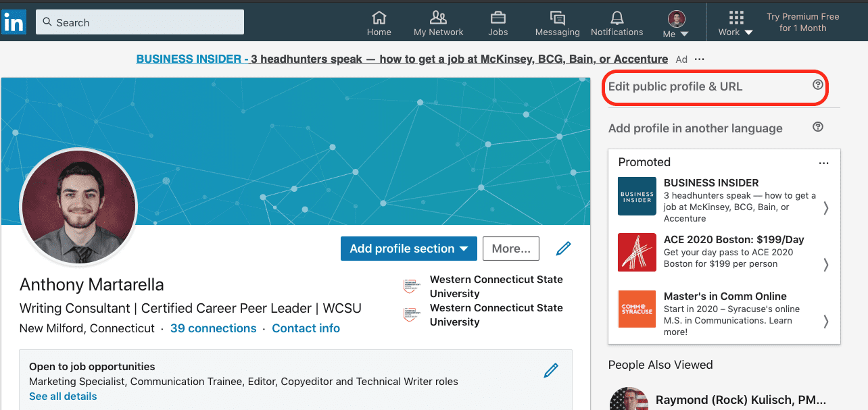Click Anthony Martarella name heading
The width and height of the screenshot is (868, 410).
(92, 284)
